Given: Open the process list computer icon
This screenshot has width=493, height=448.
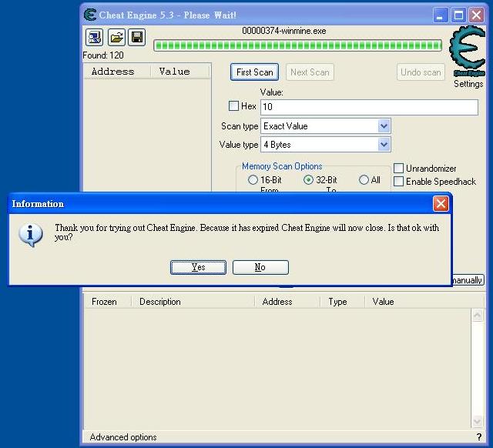Looking at the screenshot, I should 94,38.
